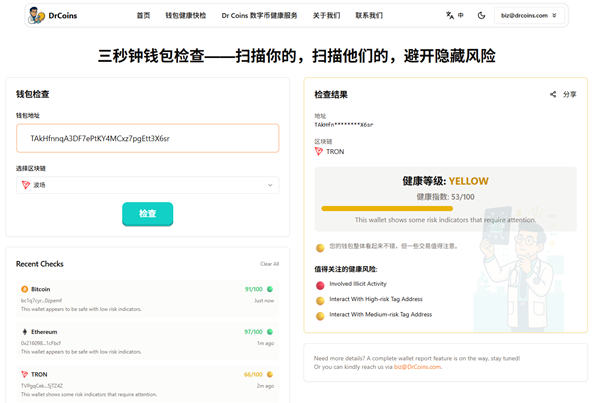Click the yellow dot for Medium-risk Tag Address
Screen dimensions: 602x403
(320, 316)
